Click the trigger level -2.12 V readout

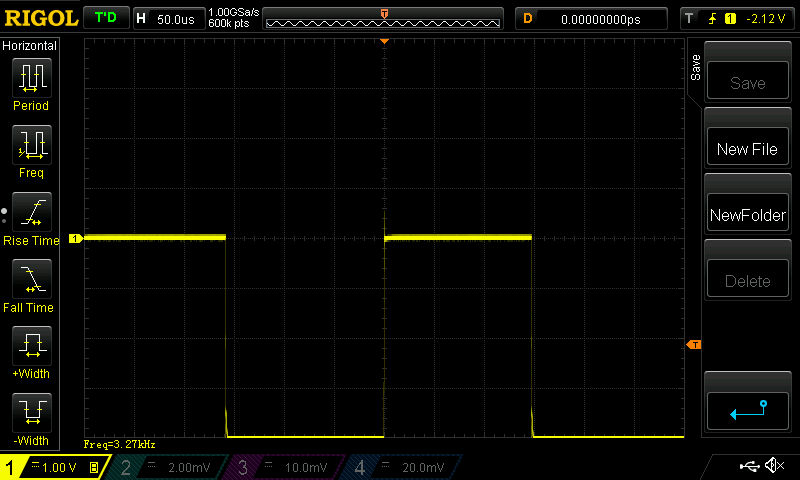tap(765, 19)
